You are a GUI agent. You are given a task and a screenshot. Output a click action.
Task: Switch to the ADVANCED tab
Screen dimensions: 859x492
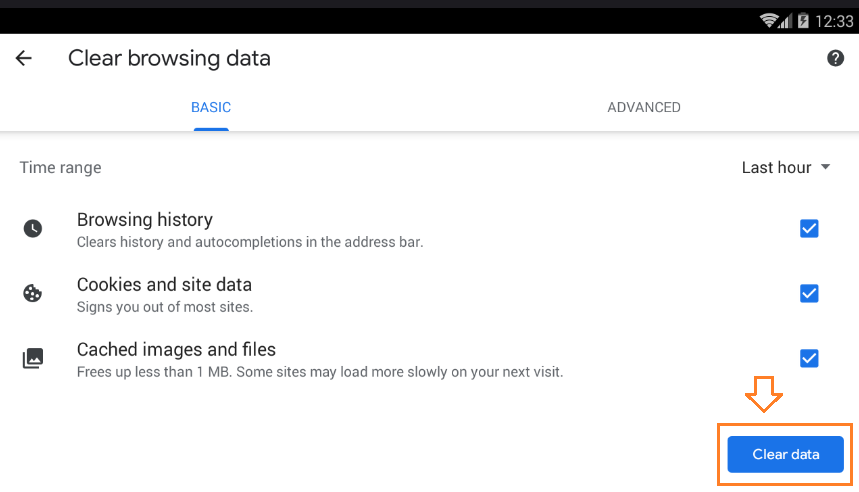coord(644,107)
